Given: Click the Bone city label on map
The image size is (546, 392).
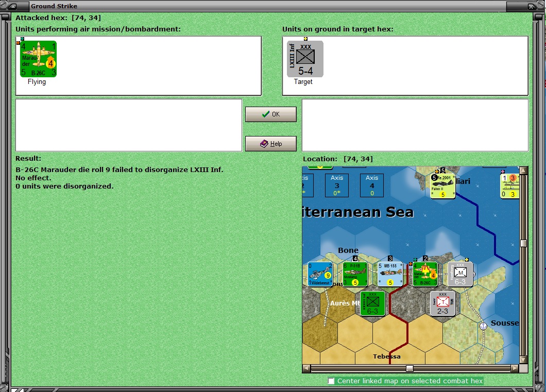Looking at the screenshot, I should [348, 250].
